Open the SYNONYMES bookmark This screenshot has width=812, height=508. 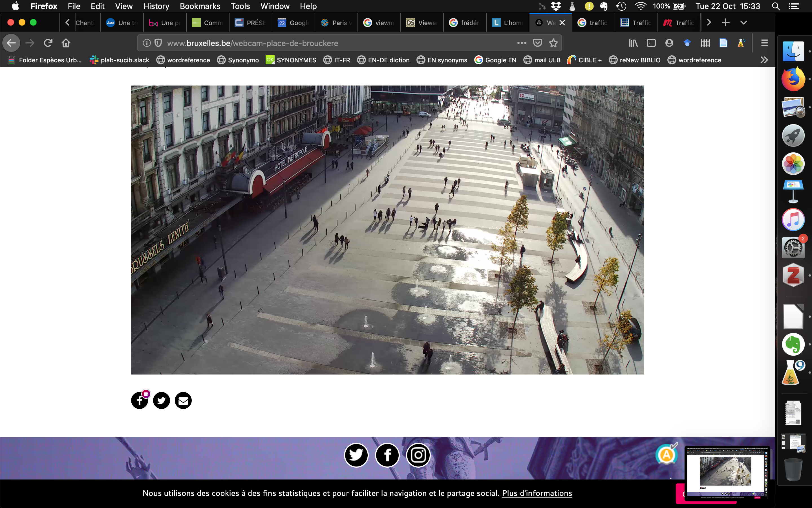(x=291, y=60)
